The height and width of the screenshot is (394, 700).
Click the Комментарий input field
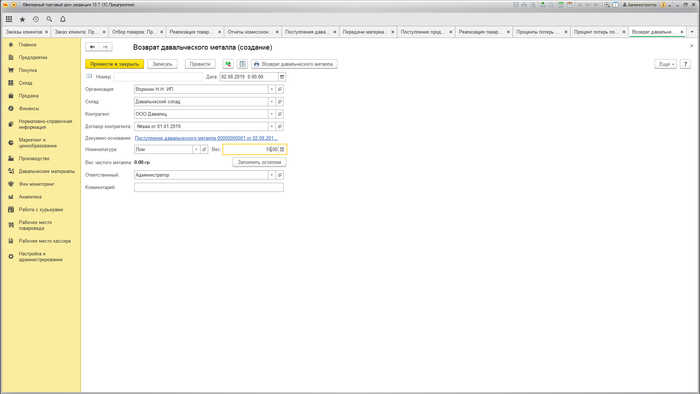click(208, 187)
